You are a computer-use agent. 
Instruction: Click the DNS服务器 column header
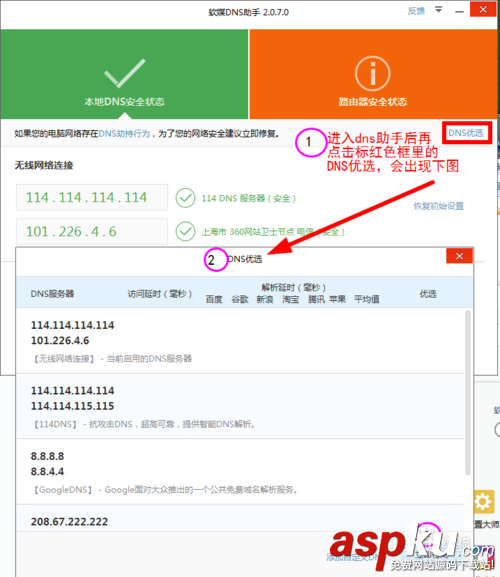[52, 294]
